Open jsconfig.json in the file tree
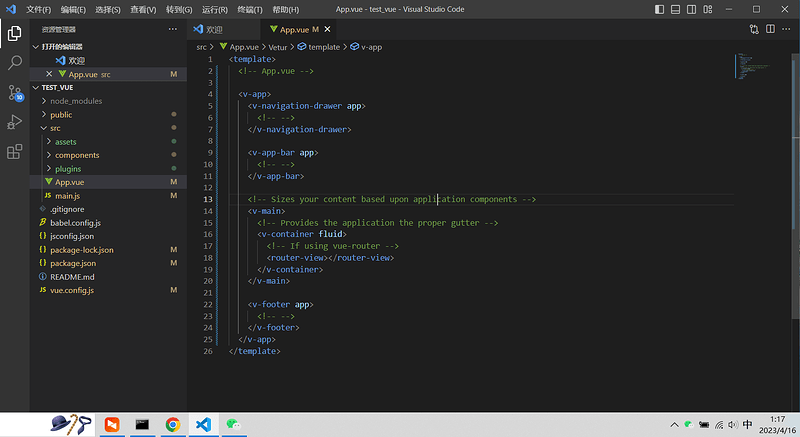 72,236
